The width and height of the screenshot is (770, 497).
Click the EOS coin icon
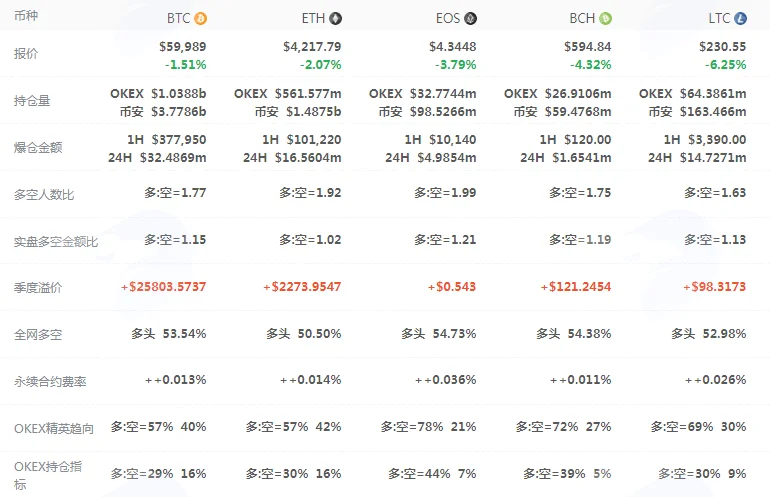tap(470, 19)
